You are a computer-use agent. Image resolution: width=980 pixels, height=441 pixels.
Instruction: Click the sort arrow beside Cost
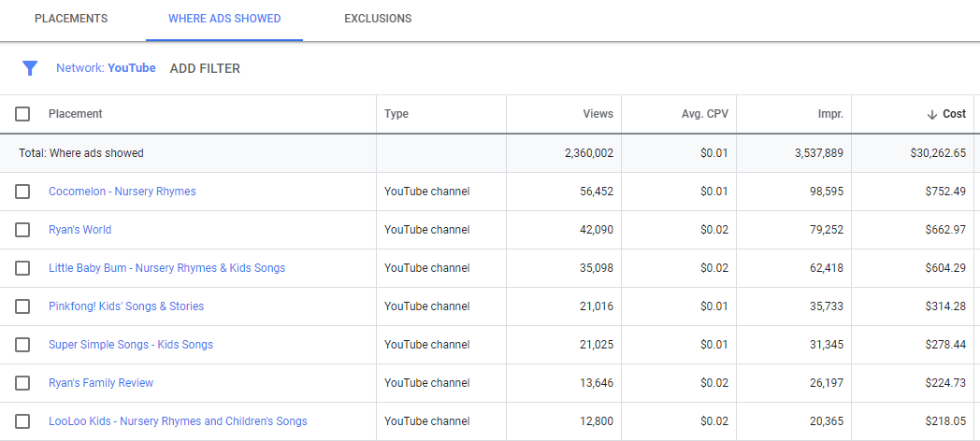coord(932,114)
